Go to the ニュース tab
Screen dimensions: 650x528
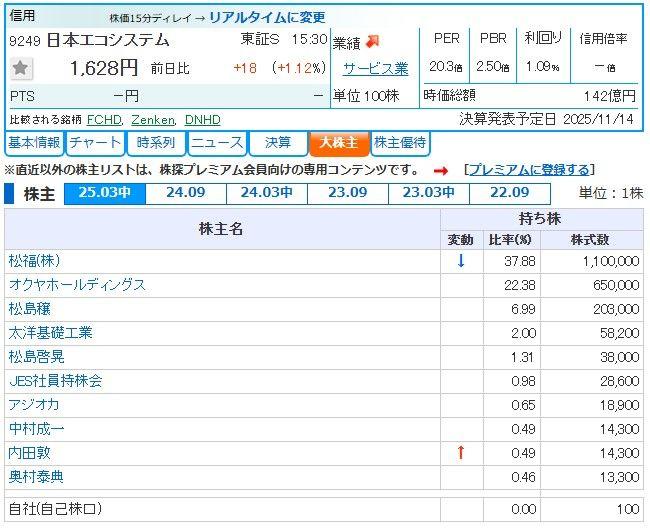pyautogui.click(x=217, y=143)
